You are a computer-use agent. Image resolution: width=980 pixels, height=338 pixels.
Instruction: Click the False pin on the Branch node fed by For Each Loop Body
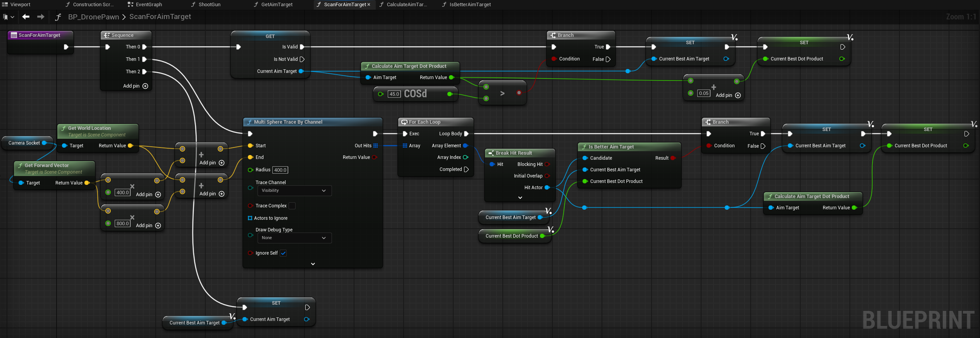click(x=763, y=146)
